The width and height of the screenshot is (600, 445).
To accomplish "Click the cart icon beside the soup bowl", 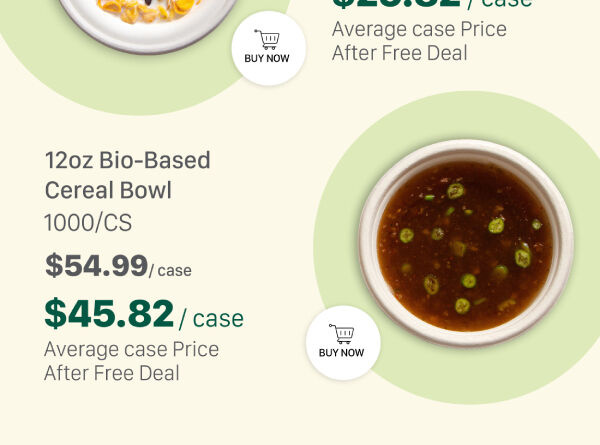I will (x=342, y=333).
